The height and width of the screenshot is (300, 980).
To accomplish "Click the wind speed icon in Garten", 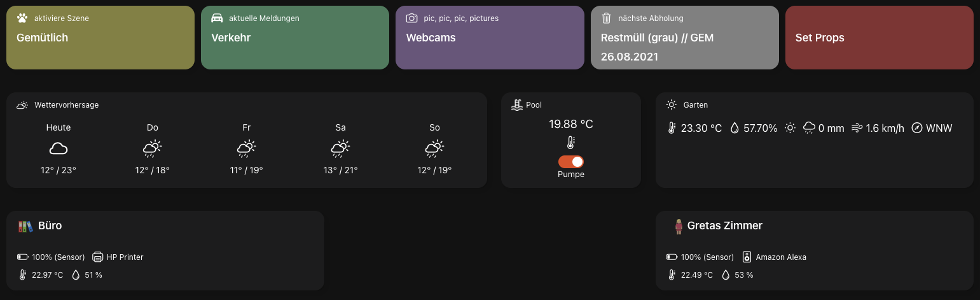I will tap(857, 128).
